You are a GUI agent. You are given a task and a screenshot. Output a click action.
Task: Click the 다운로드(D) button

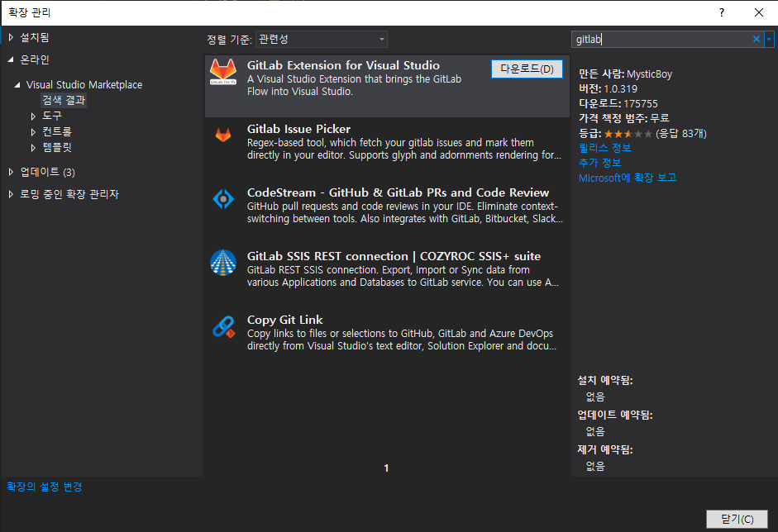click(x=527, y=69)
